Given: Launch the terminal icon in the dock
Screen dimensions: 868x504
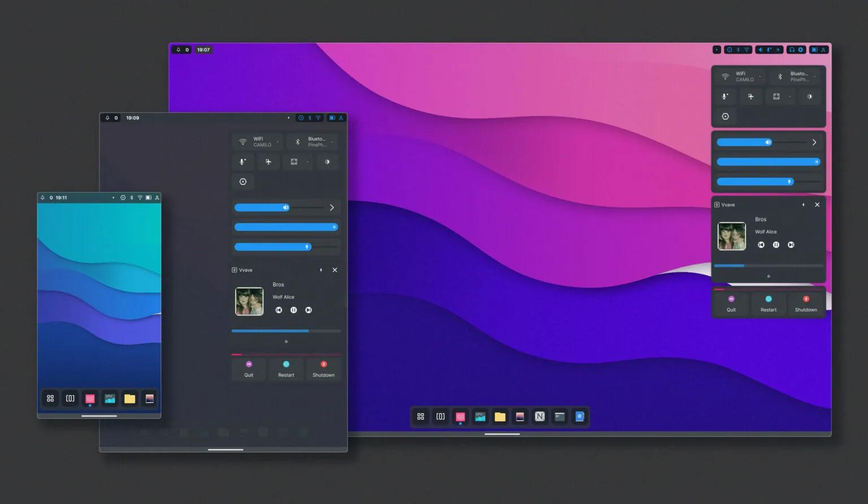Looking at the screenshot, I should 559,416.
